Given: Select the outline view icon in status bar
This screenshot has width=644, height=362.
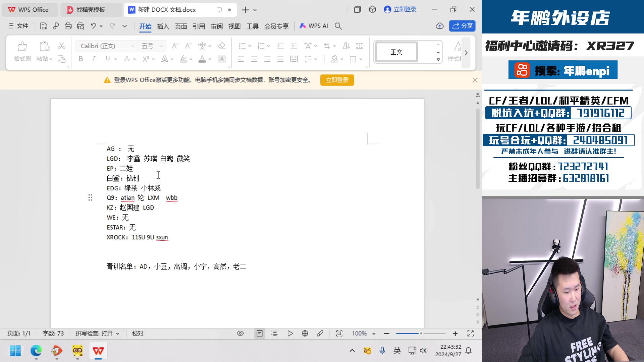Looking at the screenshot, I should [x=274, y=333].
